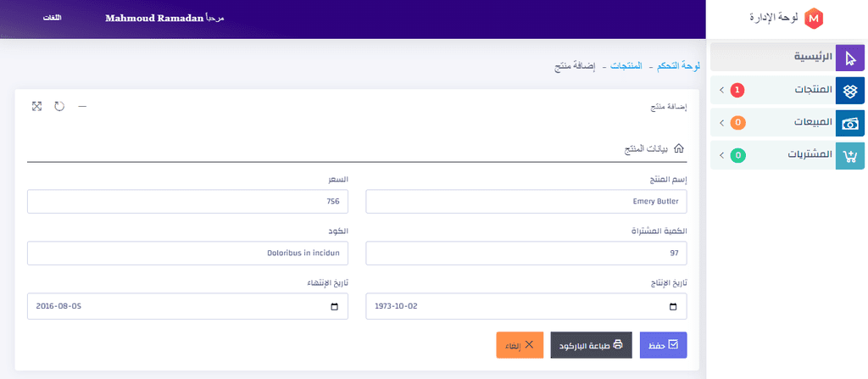The width and height of the screenshot is (868, 379).
Task: Open the اللغات menu in header
Action: pyautogui.click(x=52, y=19)
